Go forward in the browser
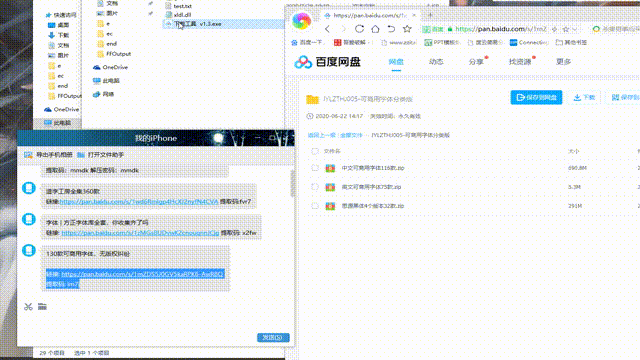Screen dimensions: 640x360 pyautogui.click(x=343, y=29)
